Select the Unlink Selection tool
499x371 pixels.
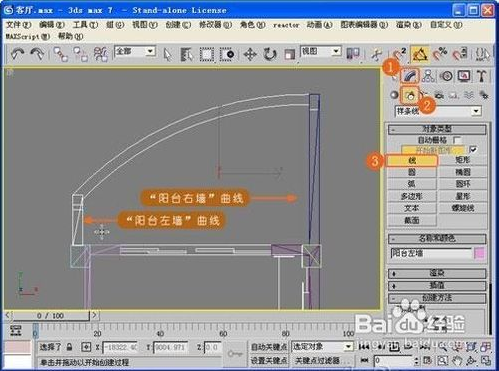click(81, 54)
